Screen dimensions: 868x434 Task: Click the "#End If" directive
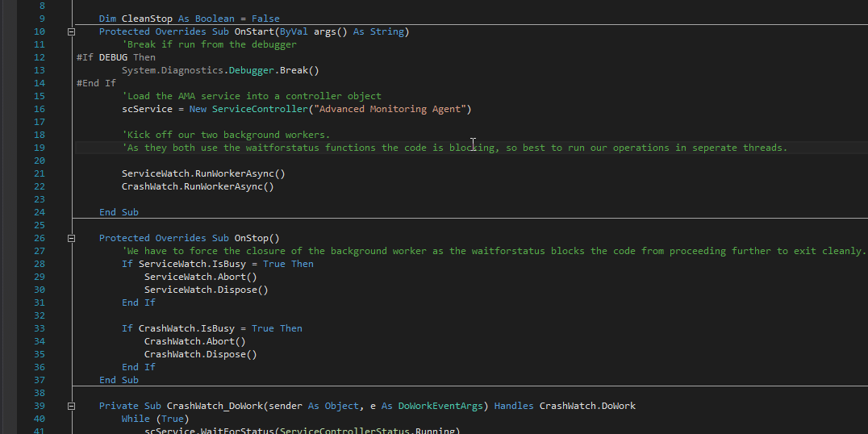pos(96,83)
